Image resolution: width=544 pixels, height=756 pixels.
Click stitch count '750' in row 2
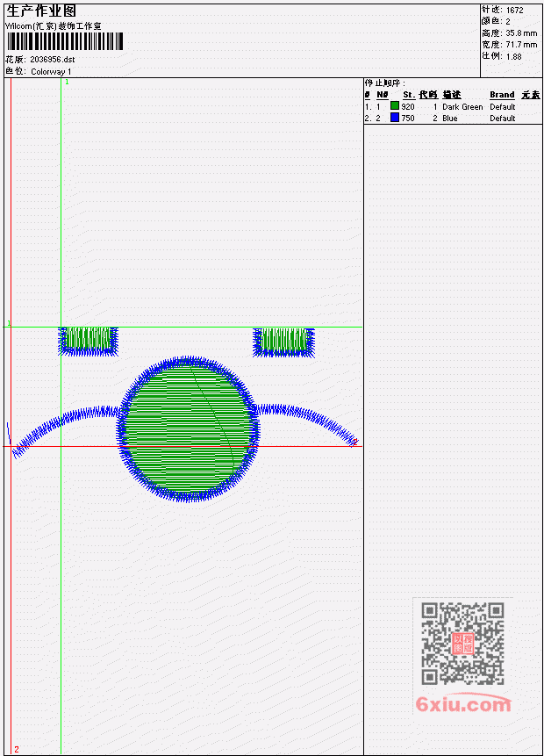click(x=408, y=119)
